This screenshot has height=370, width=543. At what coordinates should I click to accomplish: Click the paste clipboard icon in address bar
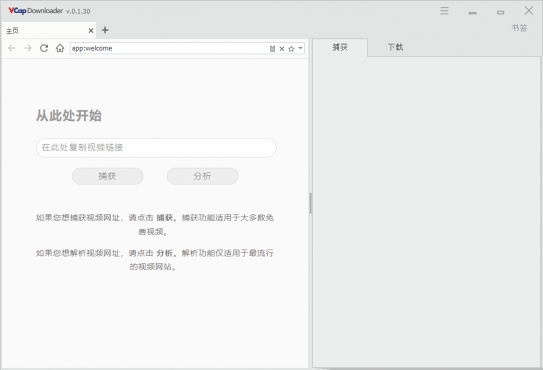pyautogui.click(x=272, y=49)
